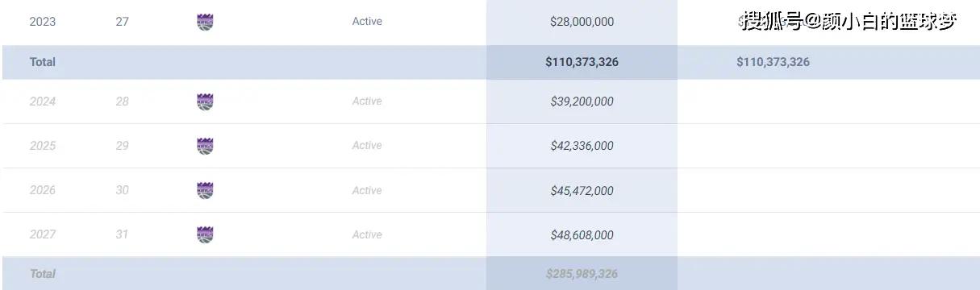Click the Active status in 2023 row

click(x=367, y=21)
